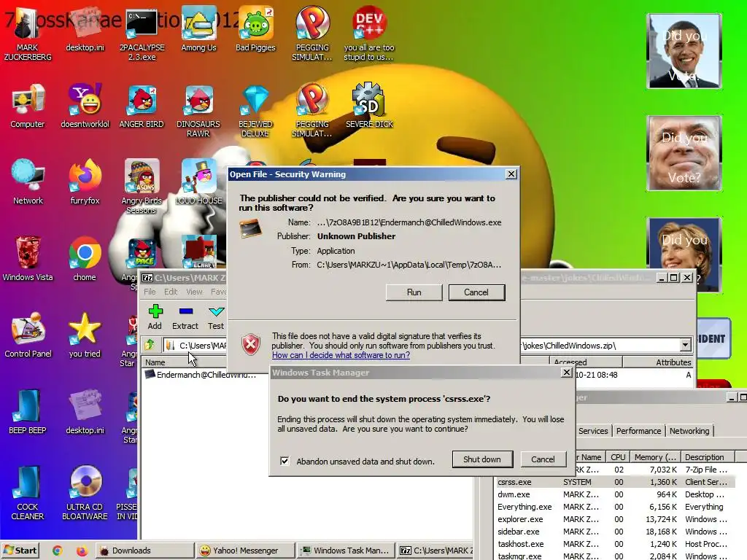Switch to the Performance tab
Screen dimensions: 747x560
pos(638,430)
